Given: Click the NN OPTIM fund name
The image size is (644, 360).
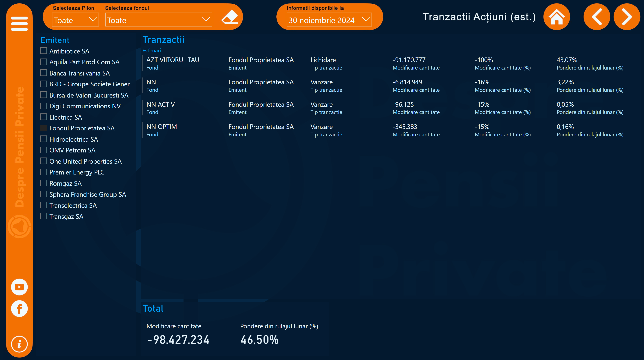Looking at the screenshot, I should [161, 127].
